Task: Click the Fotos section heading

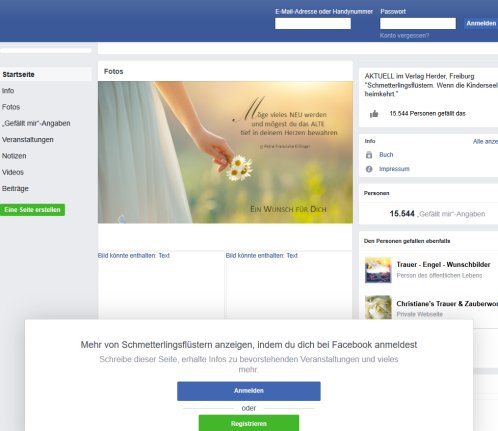Action: (x=114, y=71)
